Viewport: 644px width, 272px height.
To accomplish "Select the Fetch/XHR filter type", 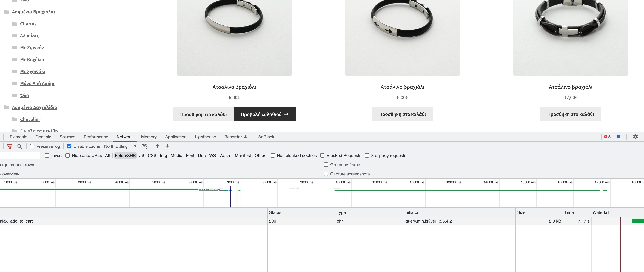I will pyautogui.click(x=125, y=156).
